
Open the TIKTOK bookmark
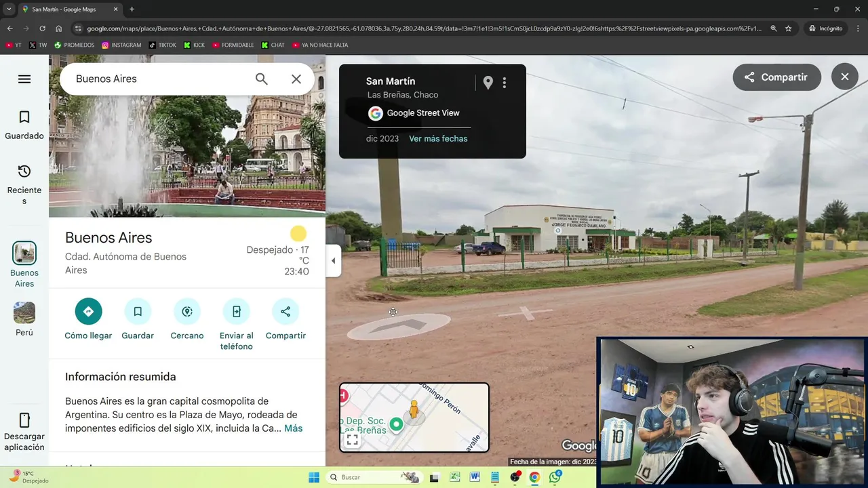[162, 45]
